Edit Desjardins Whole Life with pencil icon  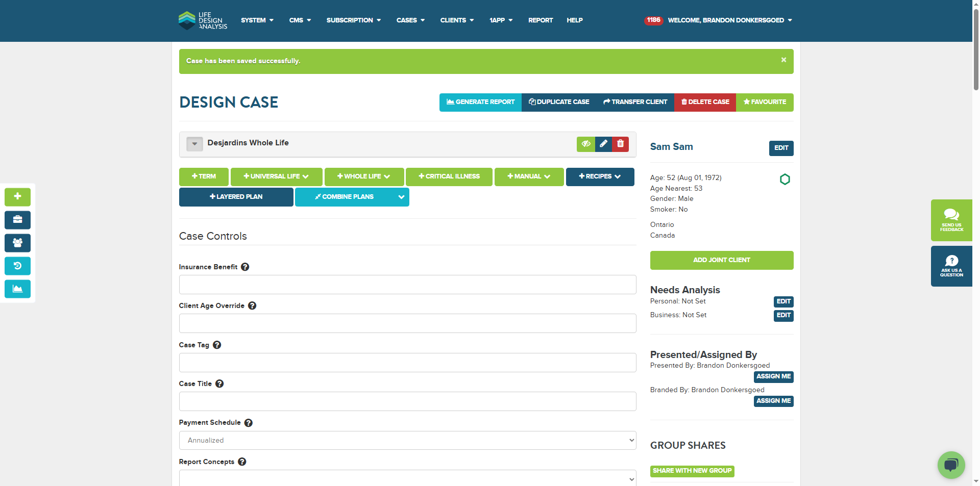point(603,144)
